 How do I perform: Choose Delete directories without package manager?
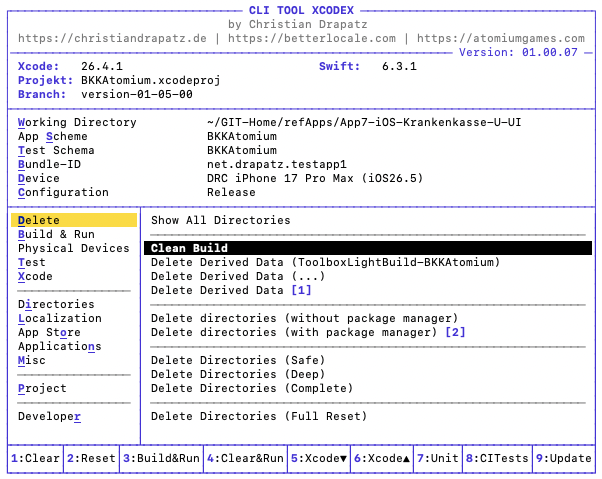click(304, 318)
